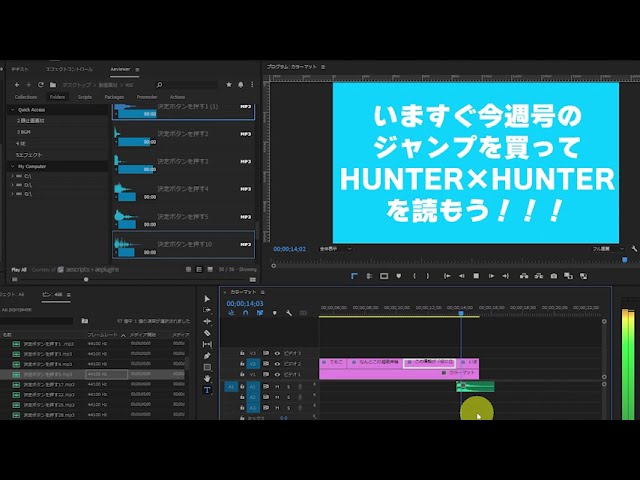Refresh the AEViewer file list

pyautogui.click(x=40, y=85)
